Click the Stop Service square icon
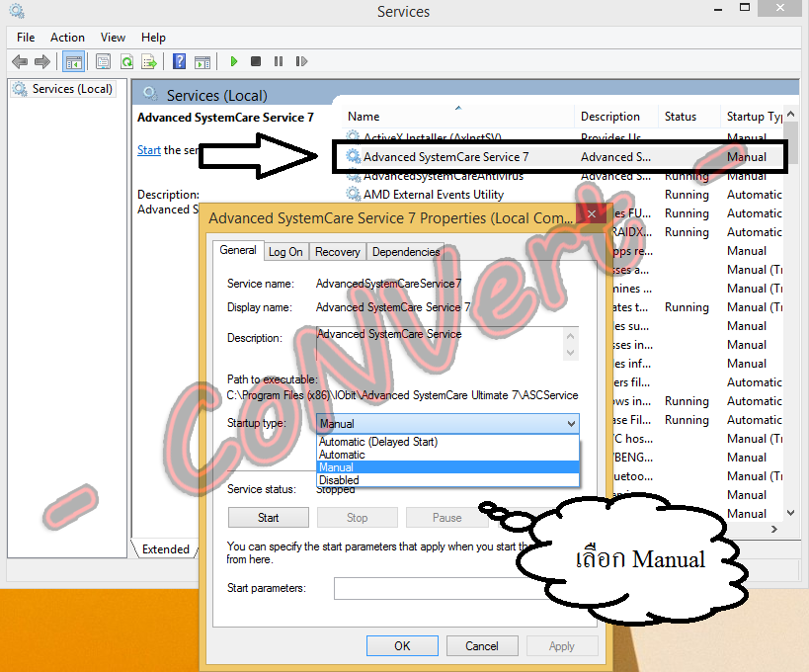 [x=256, y=61]
